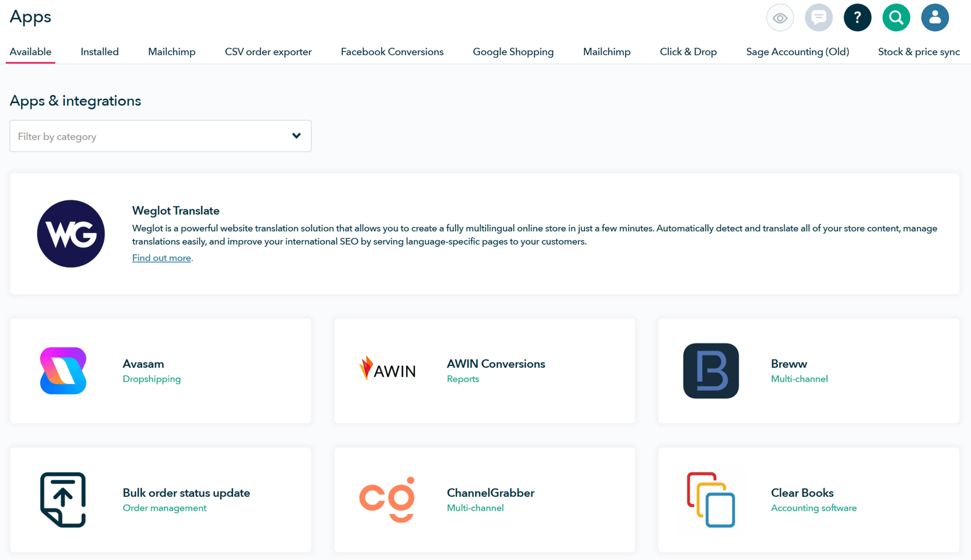Open the AWIN Conversions app name
Image resolution: width=971 pixels, height=560 pixels.
[x=496, y=363]
